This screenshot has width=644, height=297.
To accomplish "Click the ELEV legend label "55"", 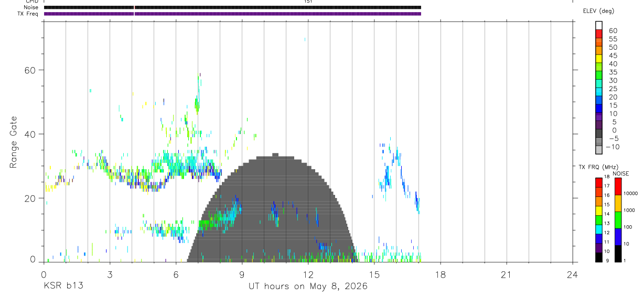I will [613, 39].
